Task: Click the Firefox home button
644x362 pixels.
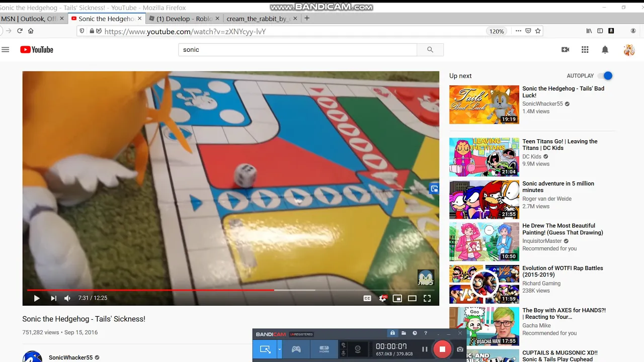Action: pyautogui.click(x=31, y=31)
